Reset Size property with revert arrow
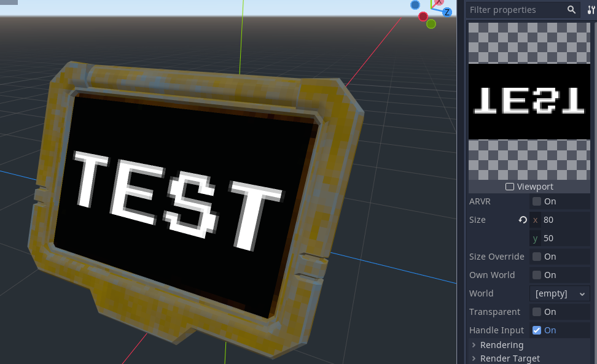Screen dimensions: 597x364 coord(522,220)
